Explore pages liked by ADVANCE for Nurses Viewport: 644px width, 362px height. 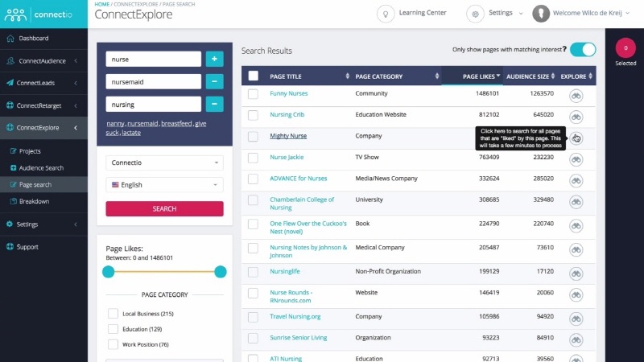click(576, 181)
